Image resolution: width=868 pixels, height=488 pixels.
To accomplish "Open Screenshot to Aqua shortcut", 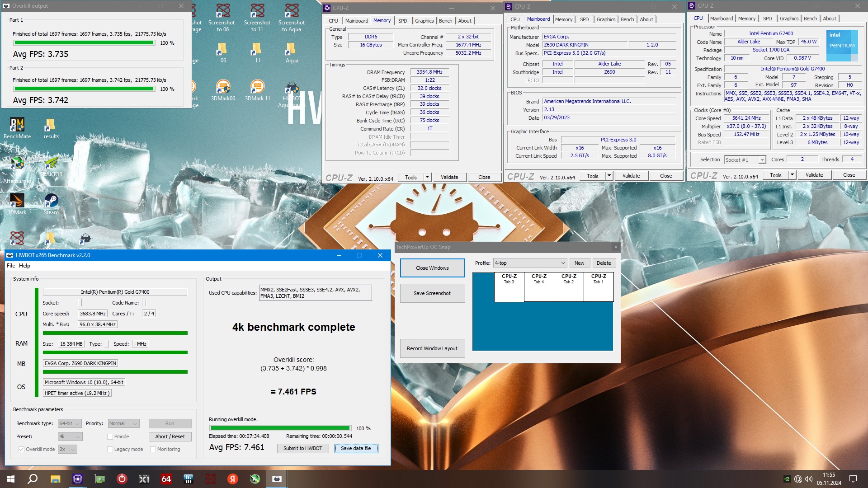I will [292, 18].
